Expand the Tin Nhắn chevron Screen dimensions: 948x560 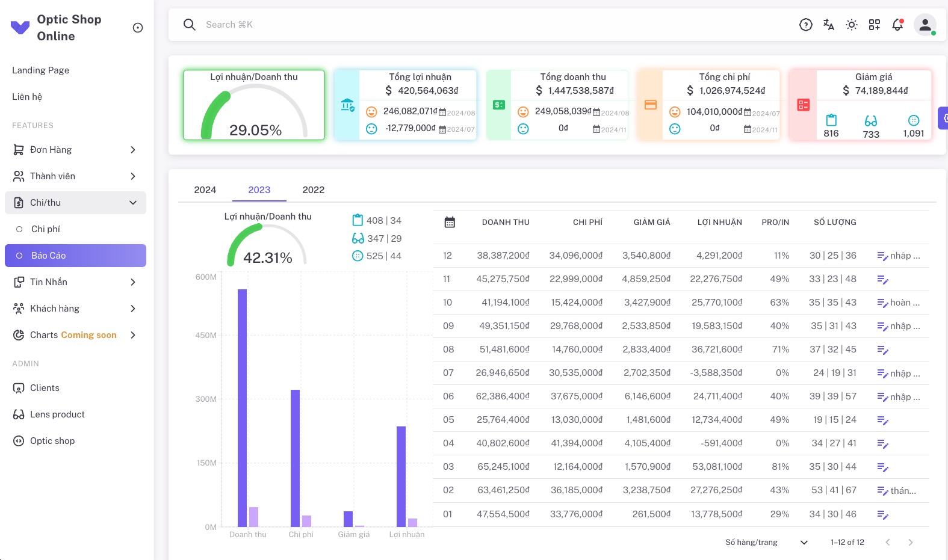click(133, 282)
